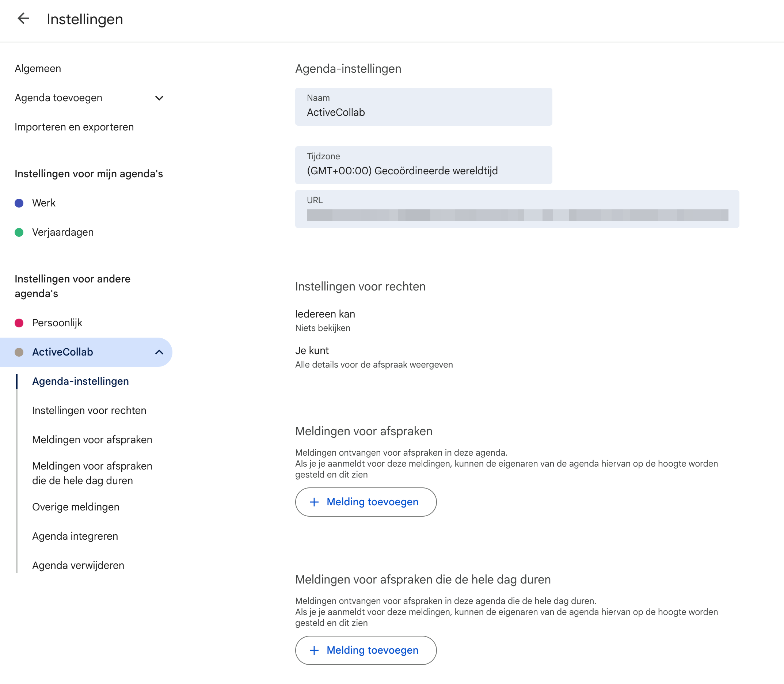Click the URL field
The height and width of the screenshot is (684, 784).
[x=517, y=209]
